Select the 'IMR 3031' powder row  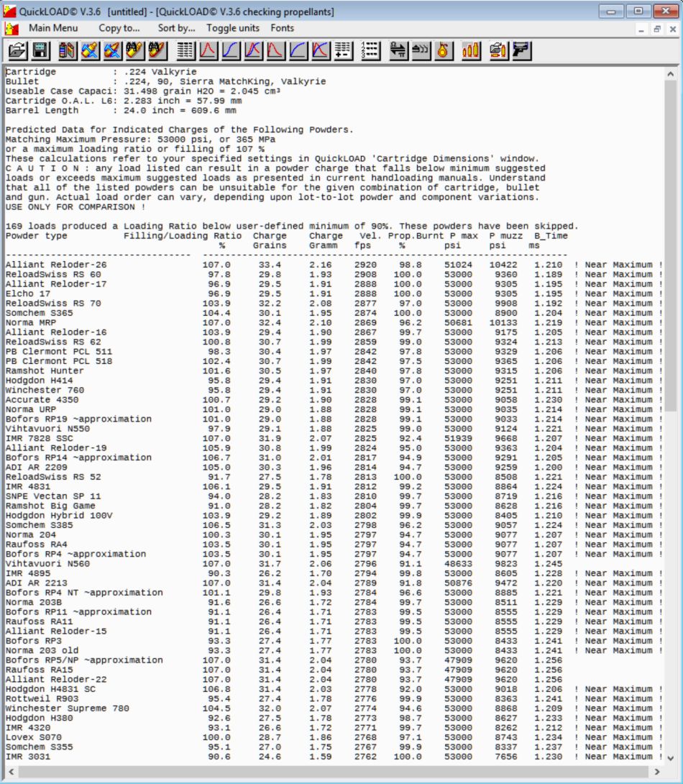pyautogui.click(x=334, y=757)
